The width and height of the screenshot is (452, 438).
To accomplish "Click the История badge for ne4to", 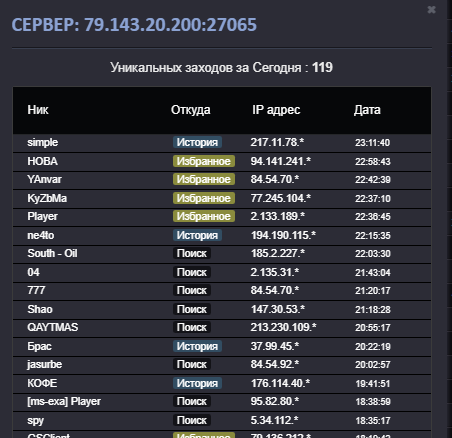I will 197,235.
